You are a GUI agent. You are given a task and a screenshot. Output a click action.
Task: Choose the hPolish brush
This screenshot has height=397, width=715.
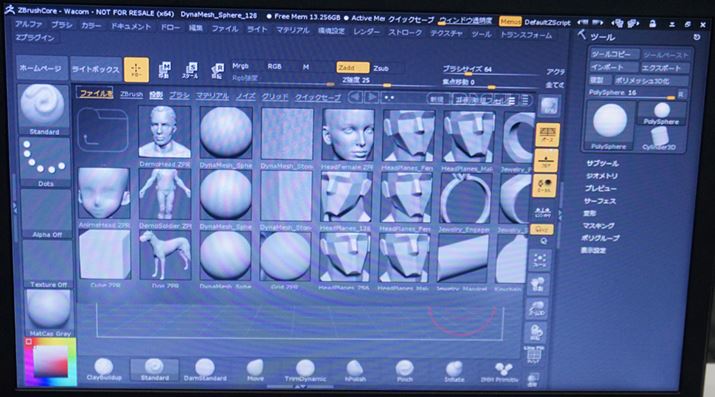[355, 371]
